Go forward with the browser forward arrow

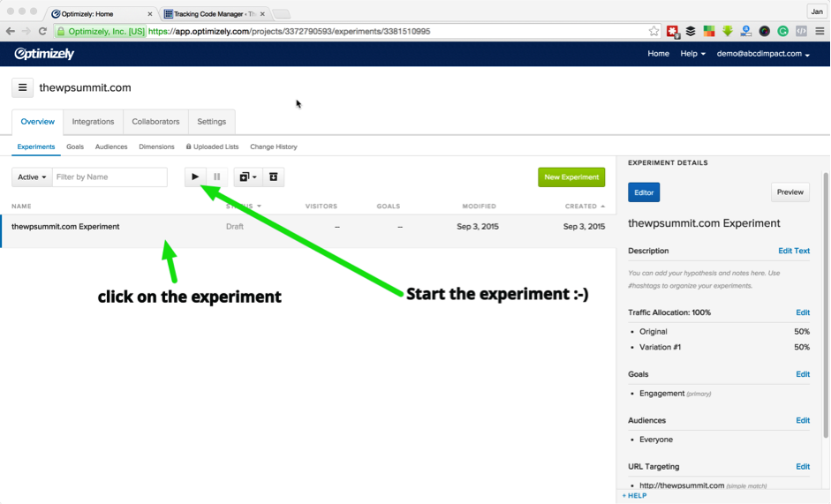coord(26,31)
